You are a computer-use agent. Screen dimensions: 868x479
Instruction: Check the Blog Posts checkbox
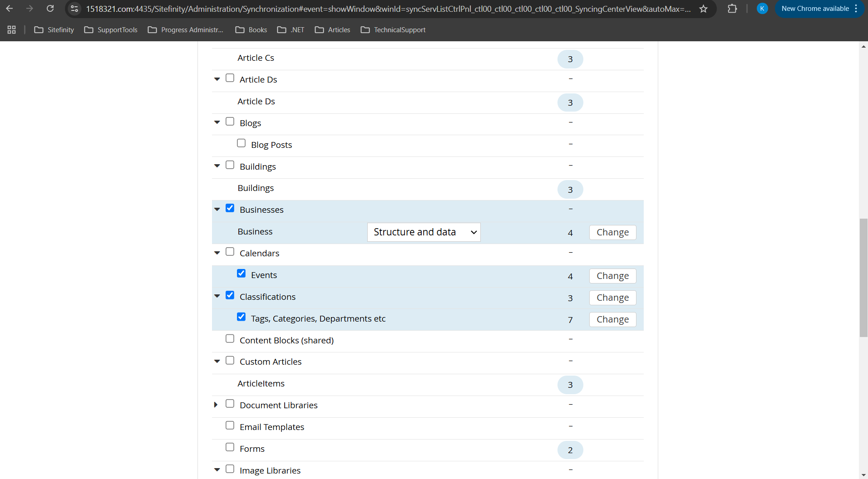242,143
